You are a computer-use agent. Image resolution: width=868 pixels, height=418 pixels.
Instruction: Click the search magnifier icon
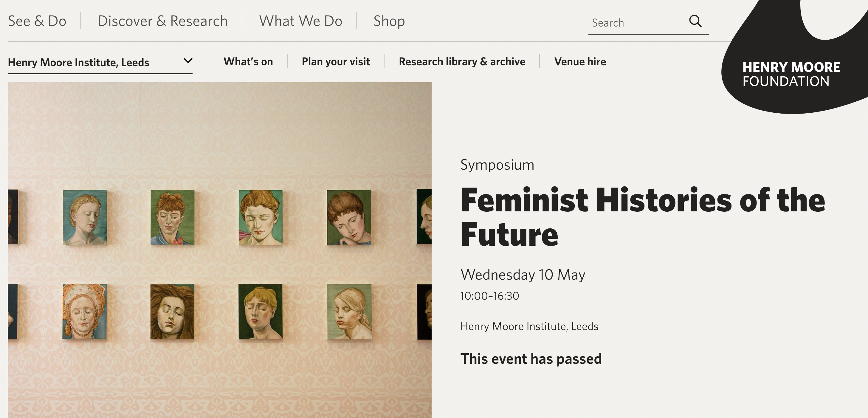click(x=695, y=21)
